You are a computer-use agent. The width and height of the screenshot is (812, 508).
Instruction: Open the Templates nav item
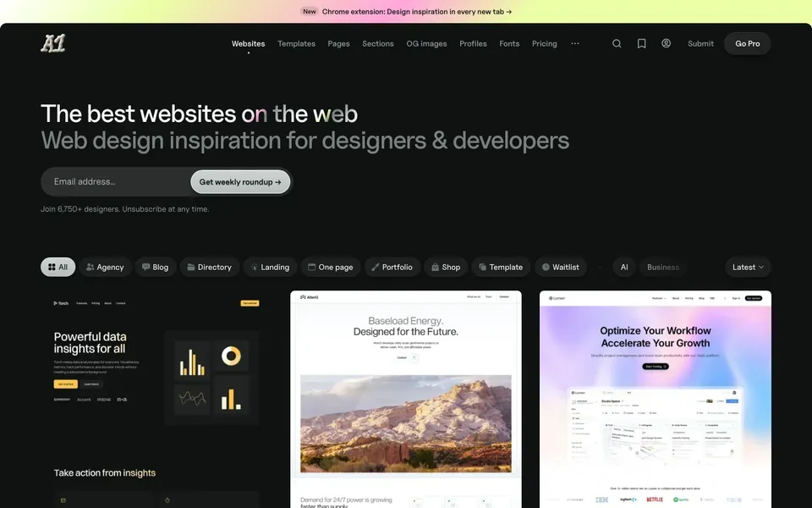[296, 43]
